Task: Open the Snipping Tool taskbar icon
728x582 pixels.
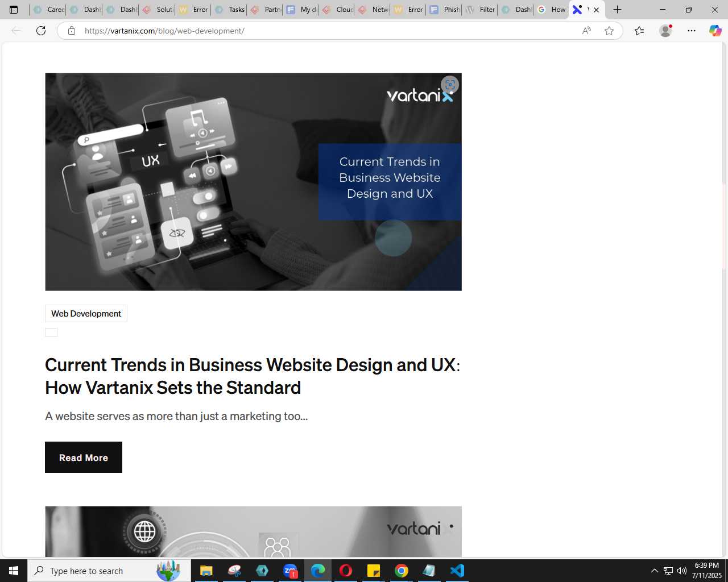Action: [234, 571]
